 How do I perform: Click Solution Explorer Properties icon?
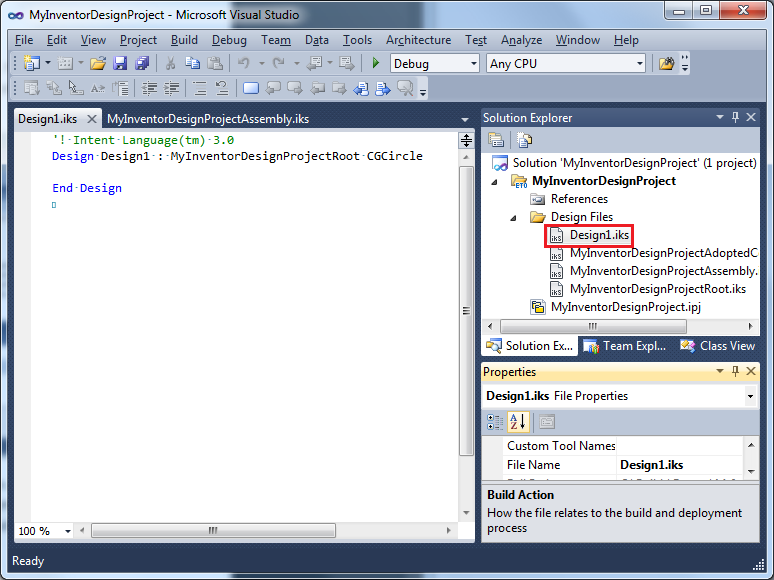496,140
